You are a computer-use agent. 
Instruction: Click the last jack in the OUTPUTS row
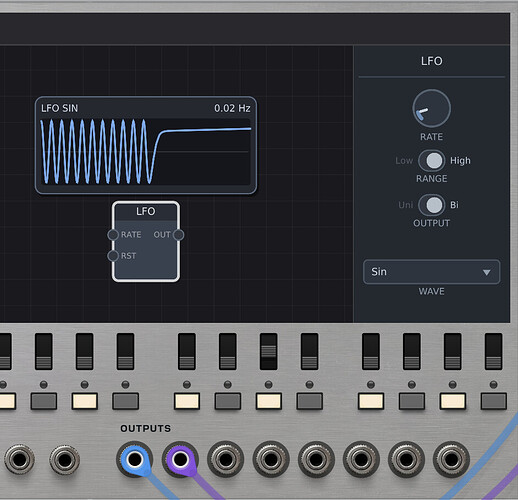pyautogui.click(x=451, y=459)
